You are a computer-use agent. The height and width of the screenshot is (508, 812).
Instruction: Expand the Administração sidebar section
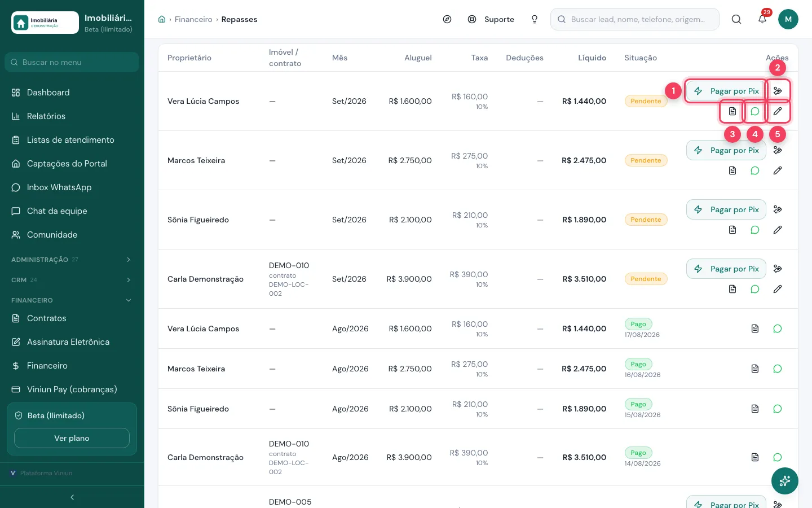point(72,260)
